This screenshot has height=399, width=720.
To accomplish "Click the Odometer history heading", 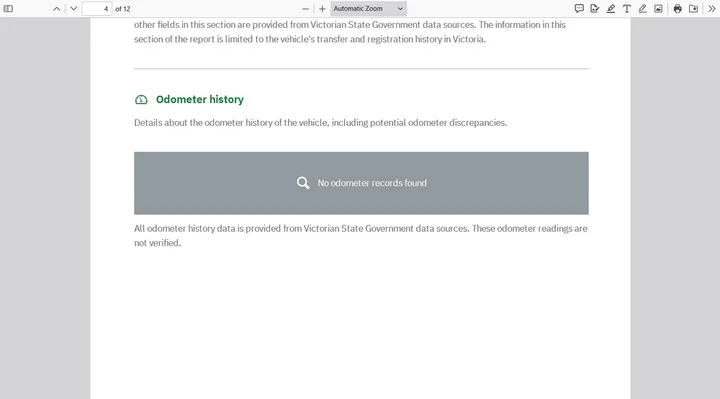I will (x=200, y=100).
